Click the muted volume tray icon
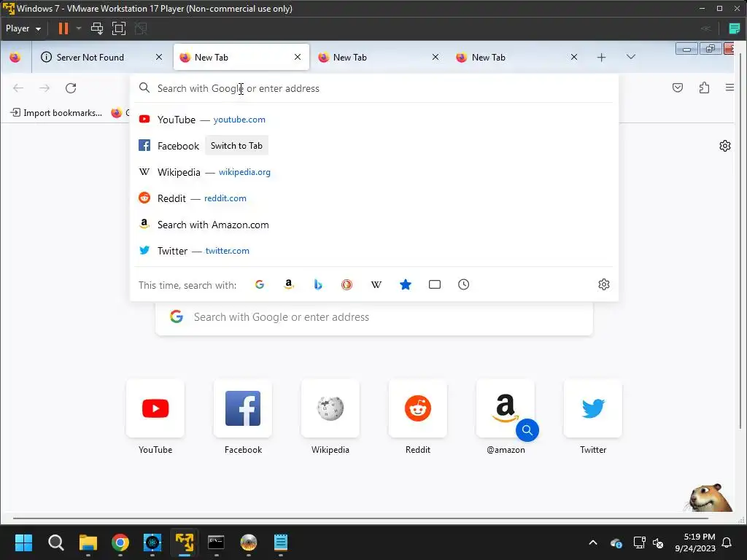The image size is (747, 560). pyautogui.click(x=659, y=542)
